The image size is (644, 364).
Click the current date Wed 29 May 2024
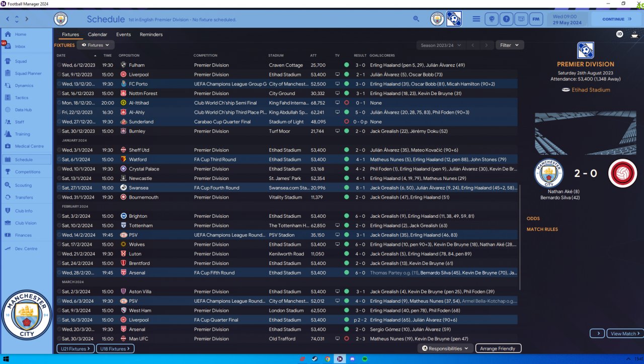pos(567,19)
